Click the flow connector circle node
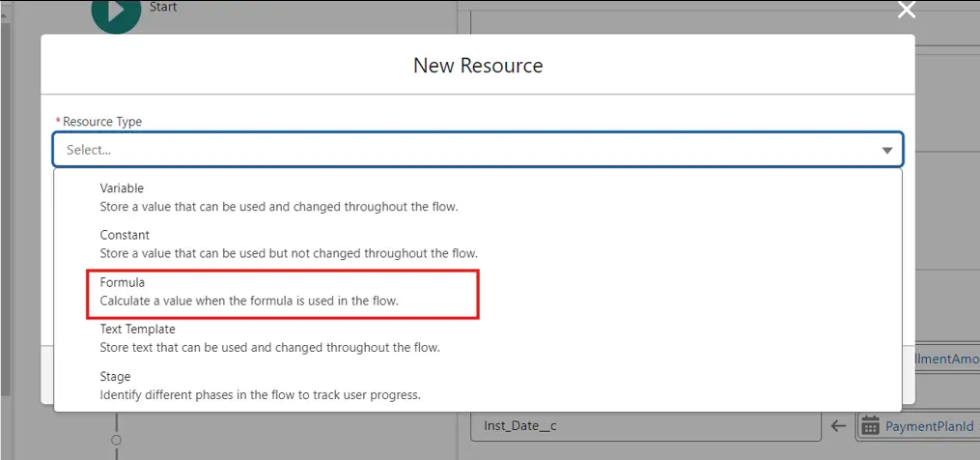 [116, 440]
